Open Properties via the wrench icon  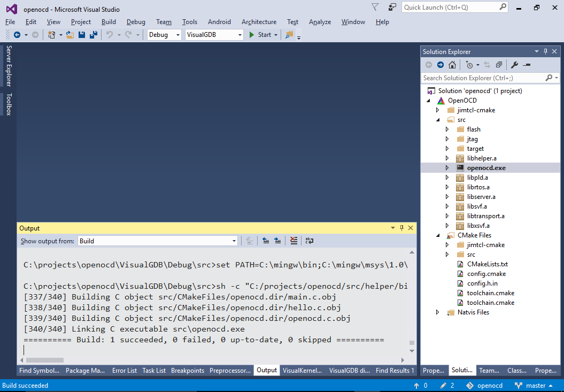(x=514, y=65)
